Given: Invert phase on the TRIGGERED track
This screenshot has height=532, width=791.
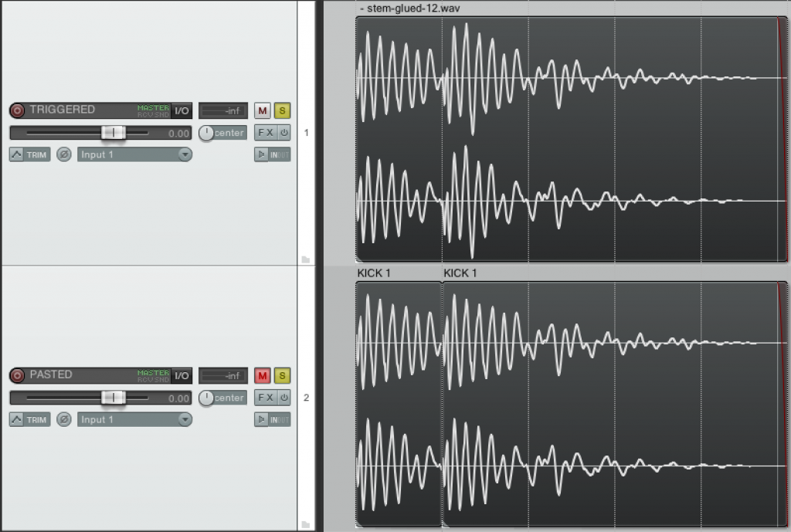Looking at the screenshot, I should tap(64, 154).
